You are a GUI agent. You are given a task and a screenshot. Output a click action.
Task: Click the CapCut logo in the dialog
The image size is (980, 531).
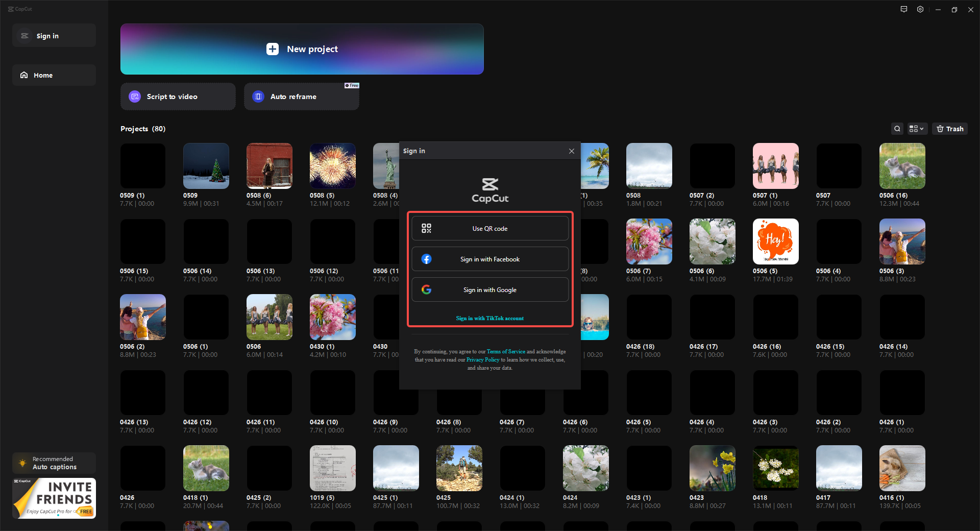[x=490, y=190]
